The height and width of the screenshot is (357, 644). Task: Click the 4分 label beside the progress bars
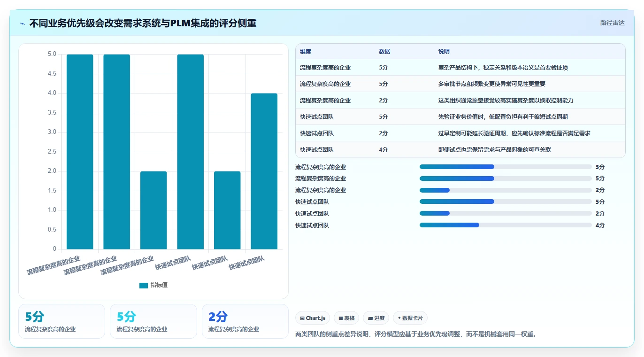(600, 225)
